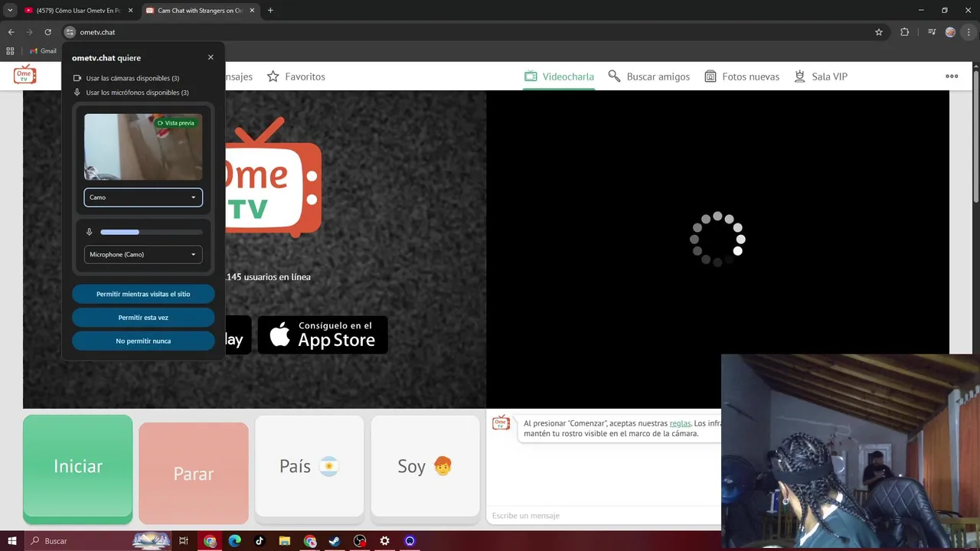Image resolution: width=980 pixels, height=551 pixels.
Task: Open the Favoritos section
Action: [296, 77]
